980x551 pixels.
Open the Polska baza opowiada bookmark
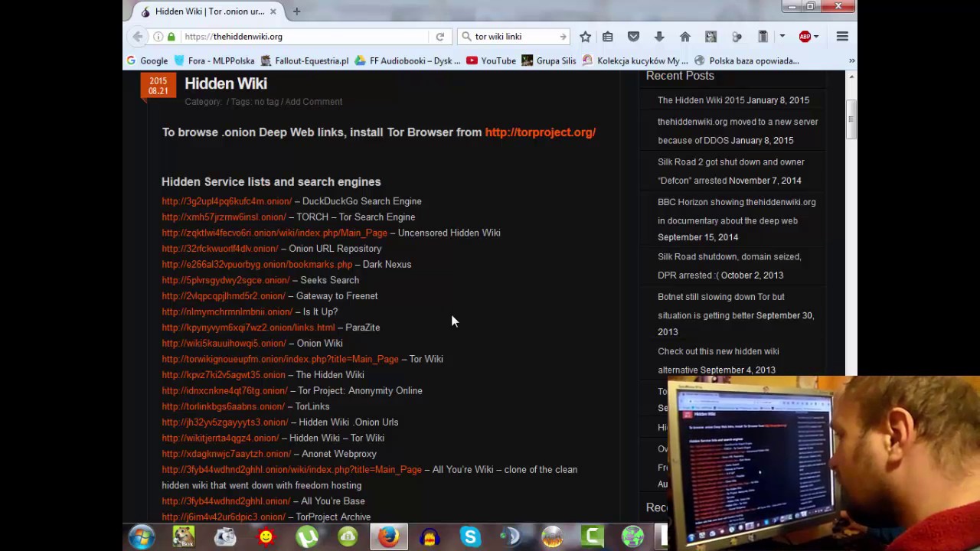click(x=746, y=60)
